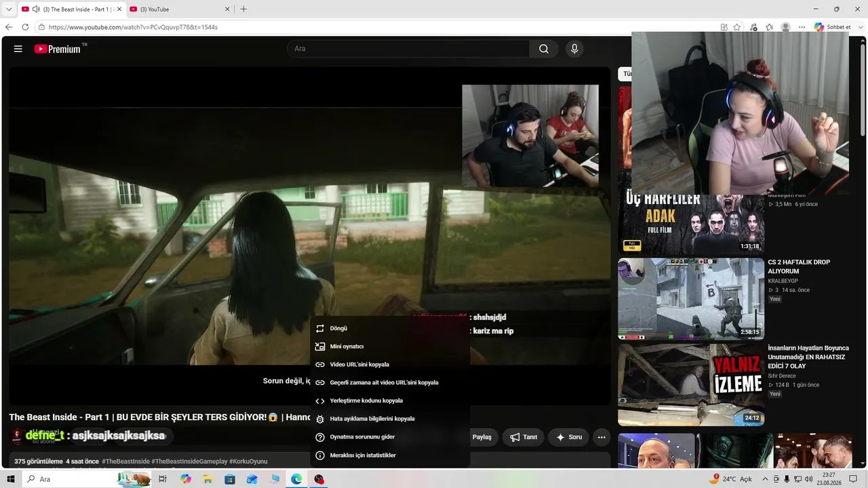Open the '24°C Açık' weather widget
Viewport: 868px width, 488px height.
point(732,479)
